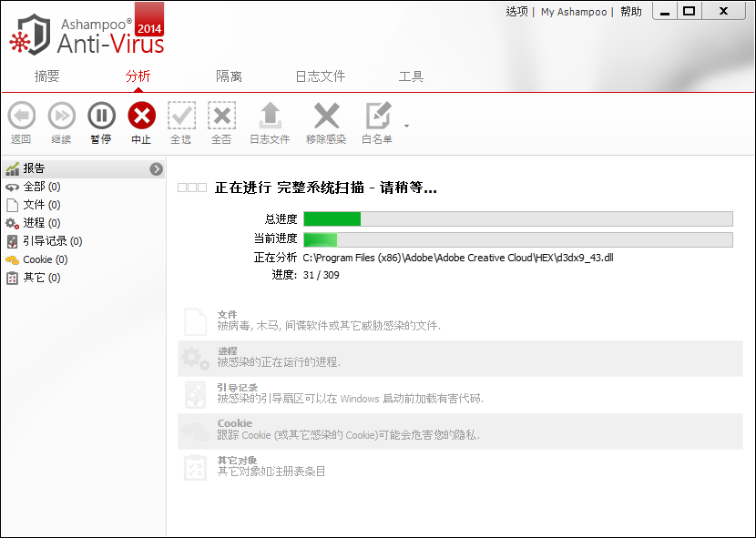
Task: Check all items with 全选
Action: click(x=181, y=116)
